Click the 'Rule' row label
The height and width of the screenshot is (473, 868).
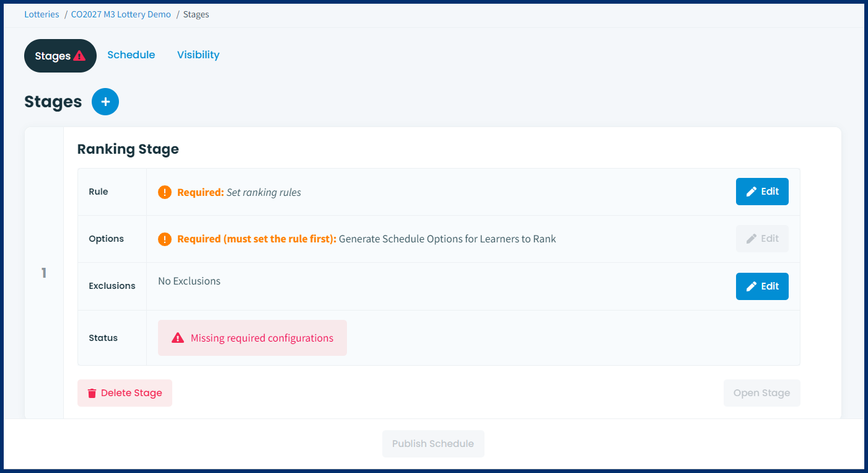click(x=99, y=192)
